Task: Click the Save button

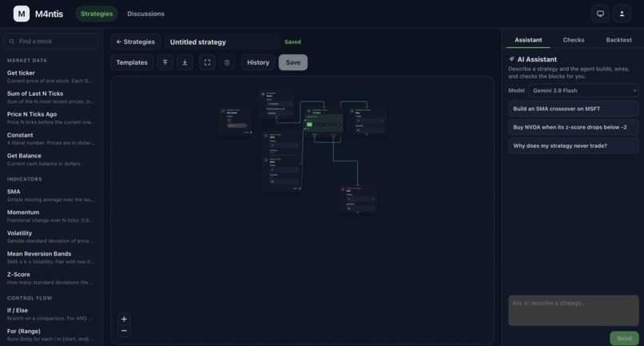Action: coord(293,62)
